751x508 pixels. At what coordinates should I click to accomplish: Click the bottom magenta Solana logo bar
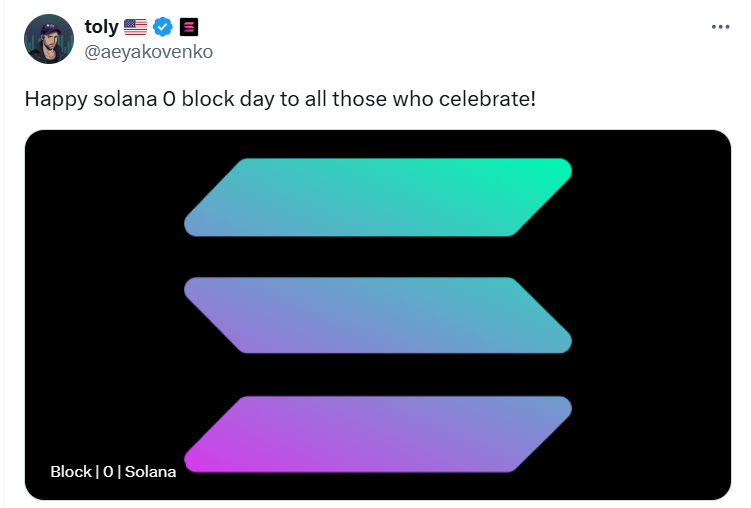click(378, 434)
